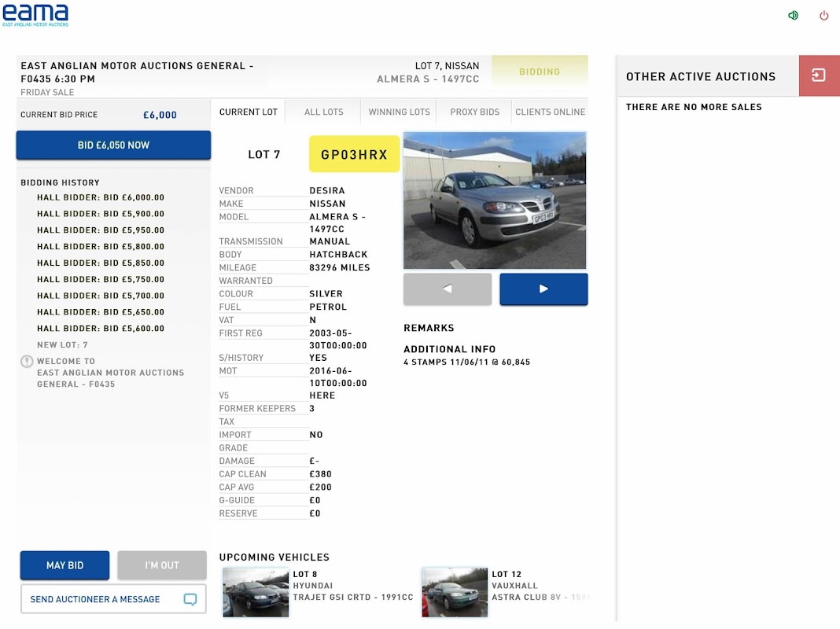Click Send Auctioneer a Message field
This screenshot has height=629, width=840.
113,599
